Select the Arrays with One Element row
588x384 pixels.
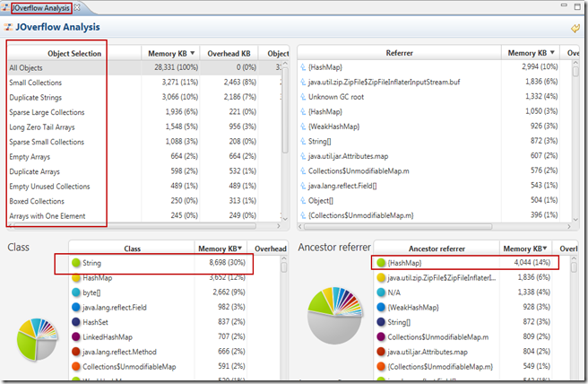point(144,216)
